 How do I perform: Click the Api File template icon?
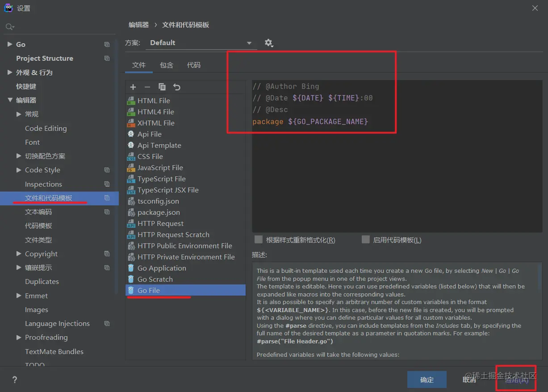tap(131, 134)
